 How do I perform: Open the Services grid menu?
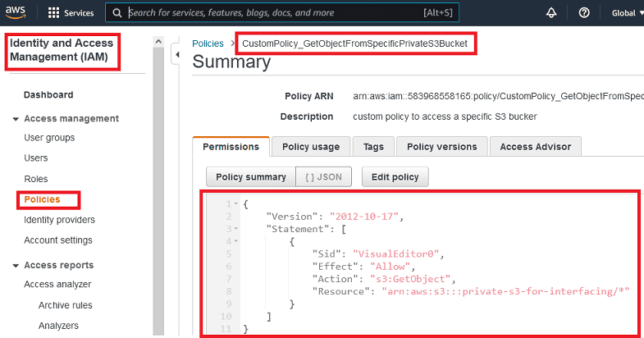(71, 13)
